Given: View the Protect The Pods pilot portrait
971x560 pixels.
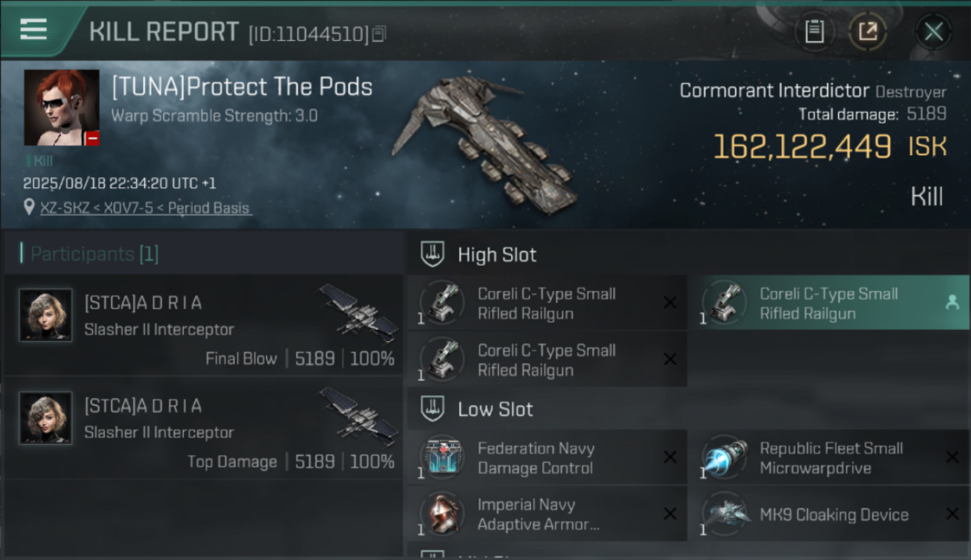Looking at the screenshot, I should tap(61, 108).
